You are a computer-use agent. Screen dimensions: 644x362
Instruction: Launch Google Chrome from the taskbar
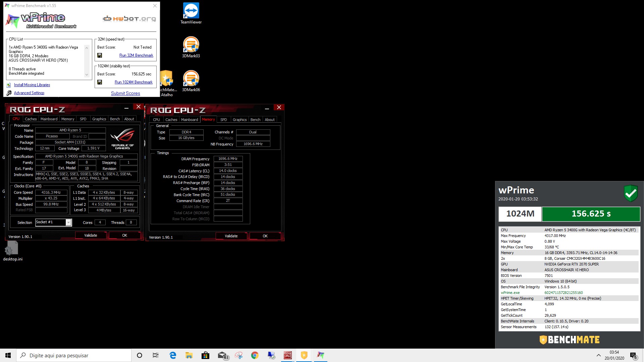(255, 355)
